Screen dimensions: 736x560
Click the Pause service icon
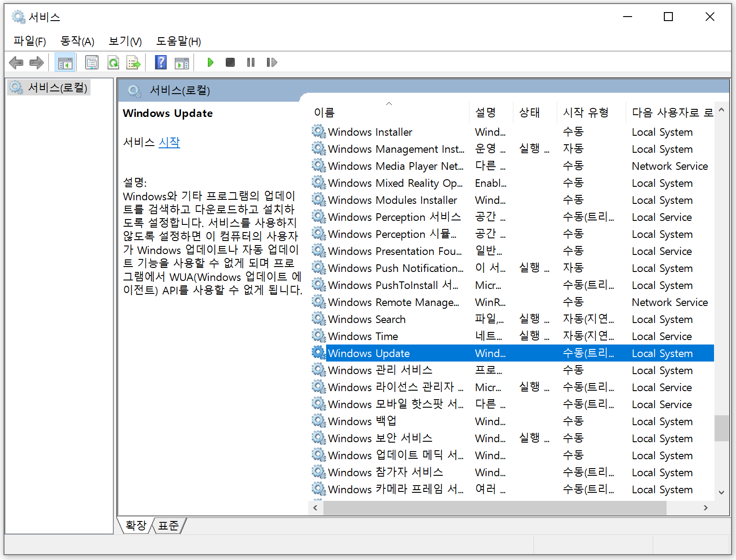251,62
